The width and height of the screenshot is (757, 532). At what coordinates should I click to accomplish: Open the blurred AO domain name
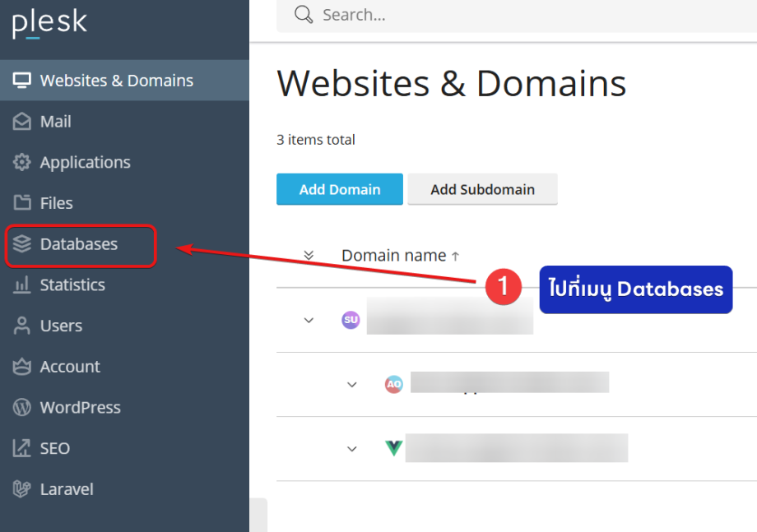tap(510, 382)
